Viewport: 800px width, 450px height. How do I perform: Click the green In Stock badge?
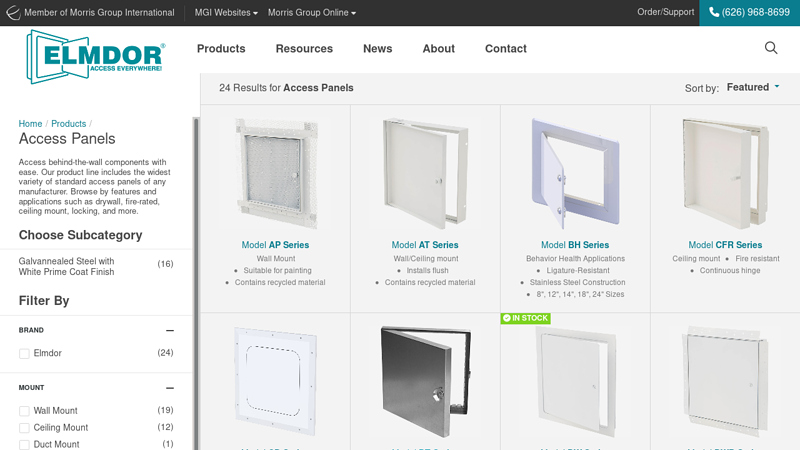(526, 318)
